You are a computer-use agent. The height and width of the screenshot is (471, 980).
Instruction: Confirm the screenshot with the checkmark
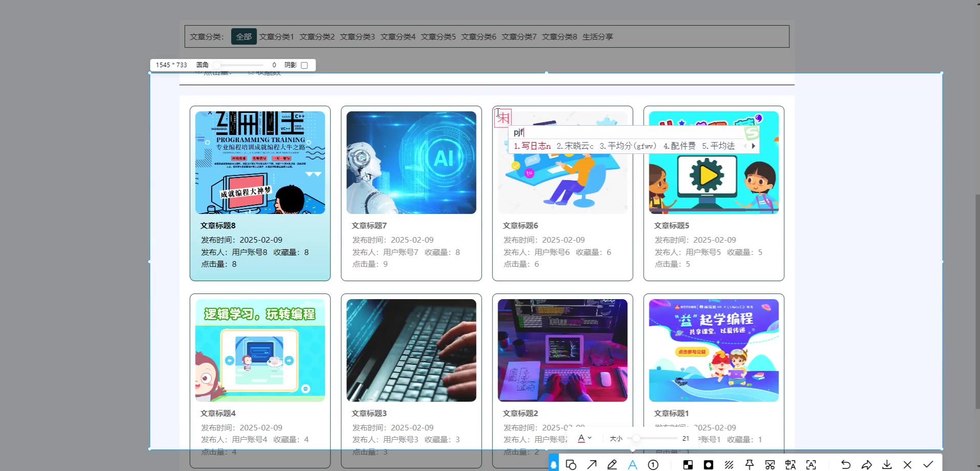click(928, 465)
